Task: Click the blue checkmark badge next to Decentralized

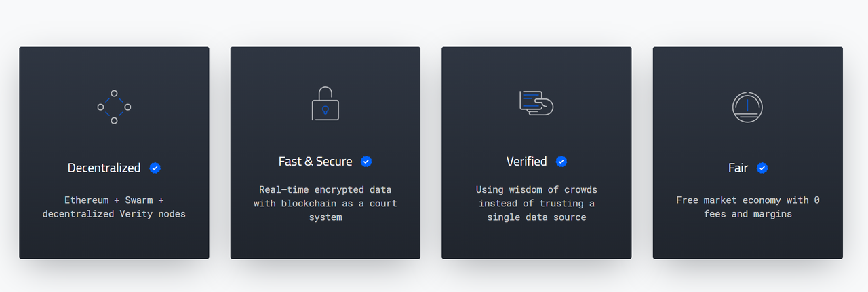Action: click(155, 168)
